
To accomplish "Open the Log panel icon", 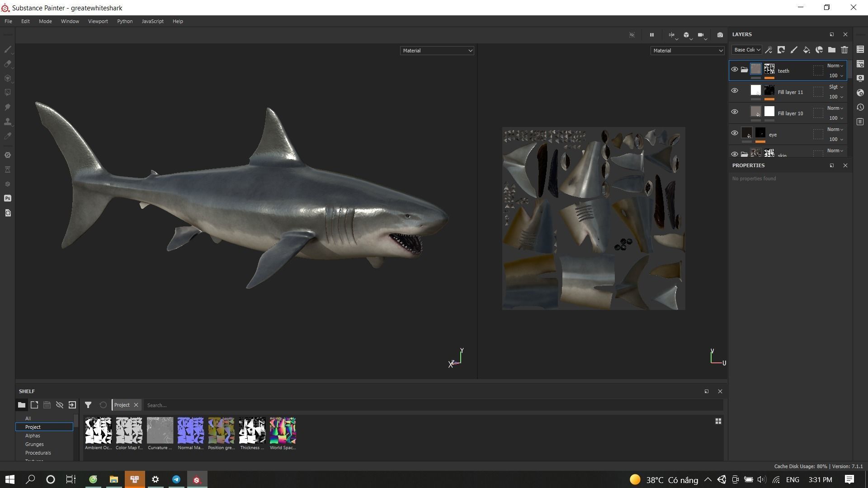I will pos(860,122).
